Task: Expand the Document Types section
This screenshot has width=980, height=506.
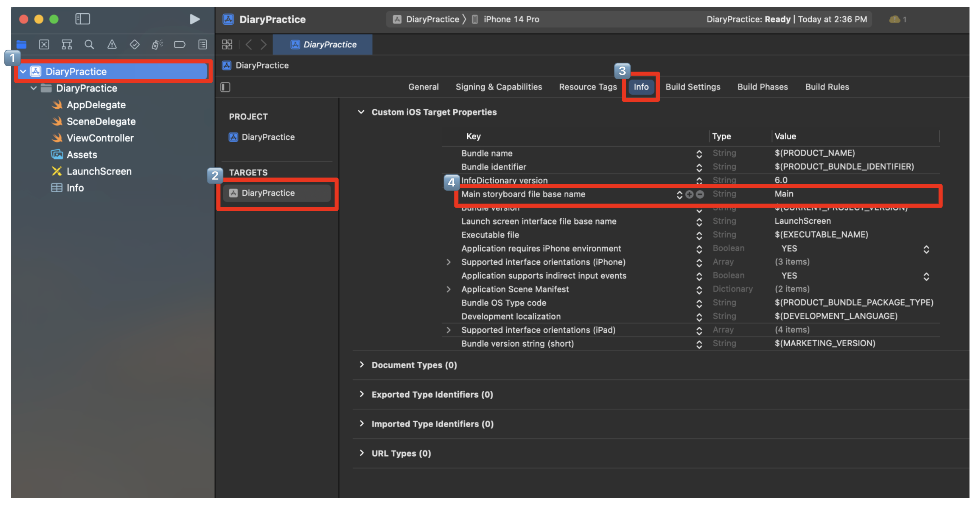Action: click(x=362, y=365)
